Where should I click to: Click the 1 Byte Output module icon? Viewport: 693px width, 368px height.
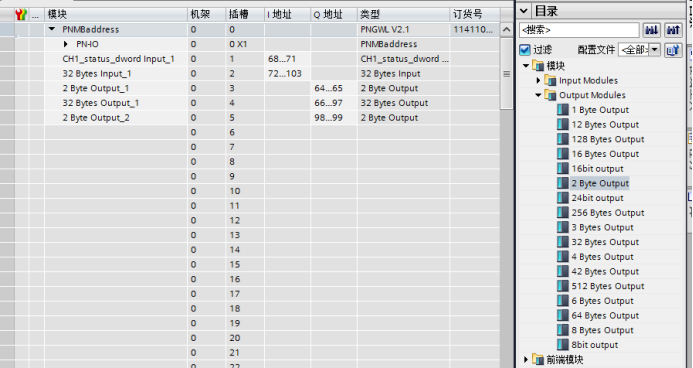(563, 110)
